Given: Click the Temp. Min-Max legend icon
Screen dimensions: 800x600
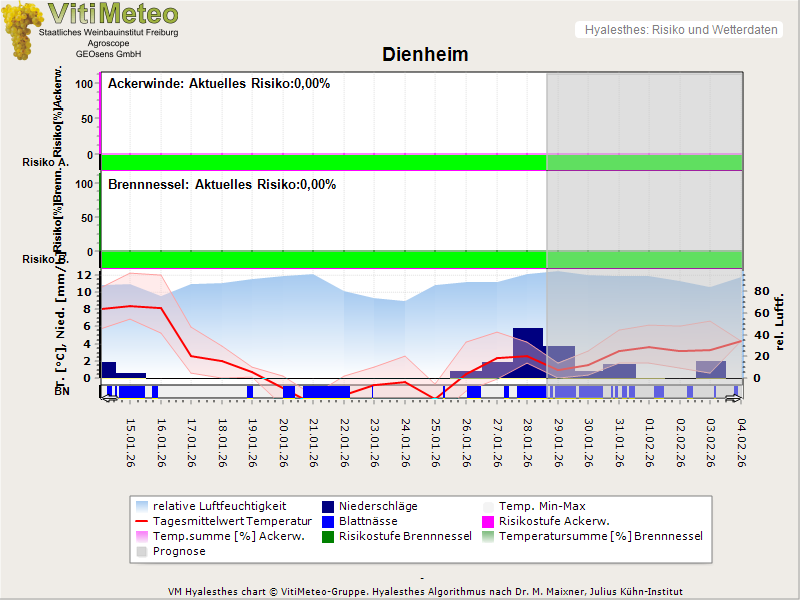Looking at the screenshot, I should [x=490, y=506].
